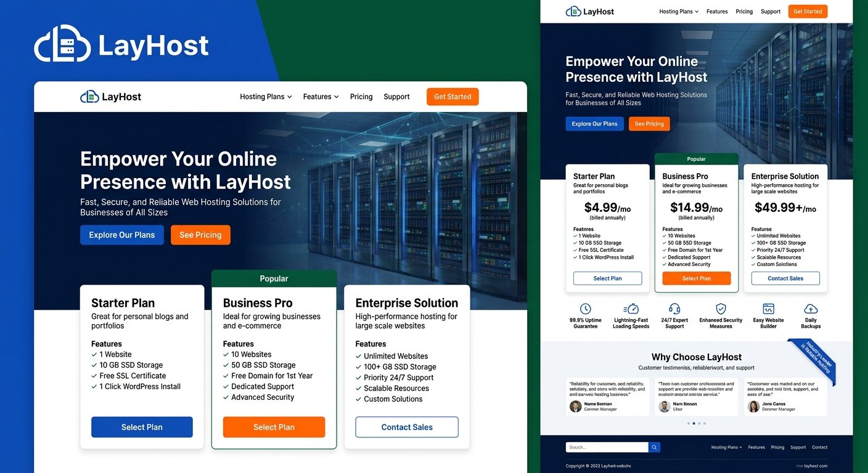The image size is (868, 473).
Task: Click Contact Sales in large Enterprise Solution card
Action: pos(407,427)
